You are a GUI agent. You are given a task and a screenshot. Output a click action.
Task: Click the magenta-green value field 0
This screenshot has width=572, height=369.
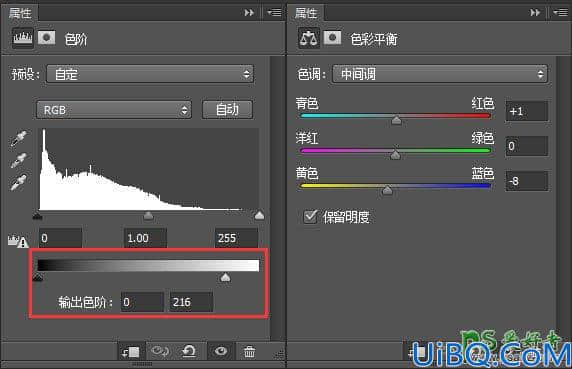tap(527, 146)
